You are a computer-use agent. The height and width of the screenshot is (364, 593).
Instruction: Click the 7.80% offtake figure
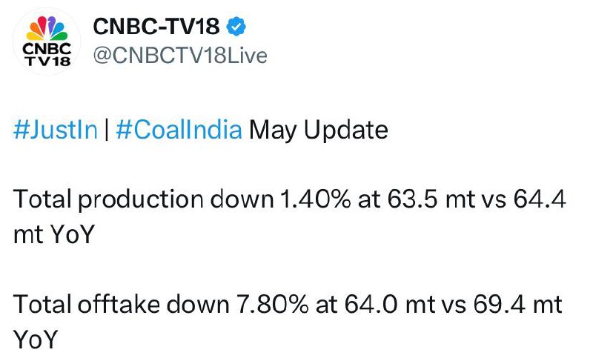[x=273, y=304]
